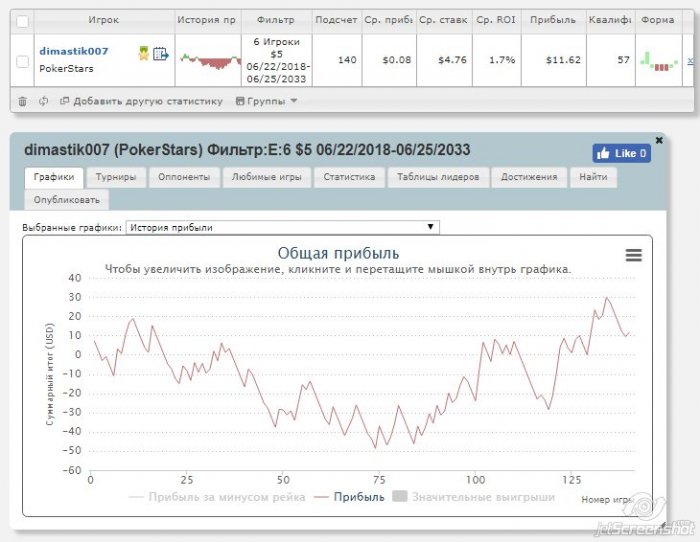Click the $0.08 average profit cell
This screenshot has height=542, width=700.
[389, 60]
